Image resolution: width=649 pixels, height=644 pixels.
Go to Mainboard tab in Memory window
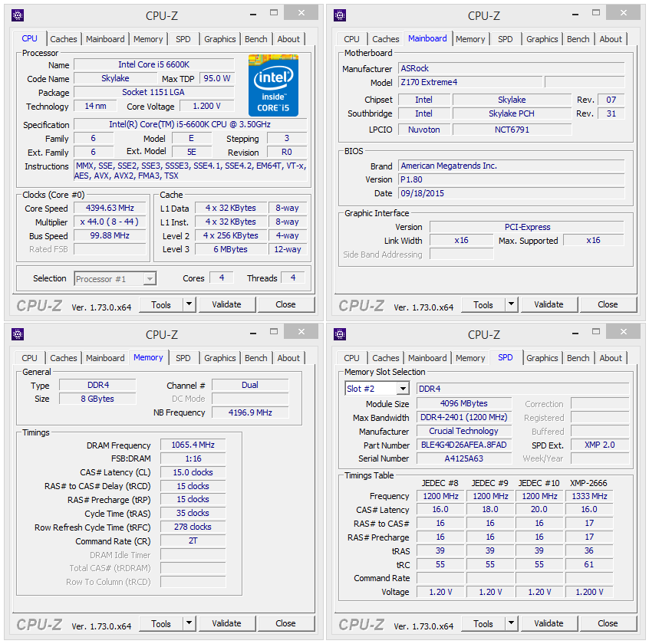(x=105, y=358)
